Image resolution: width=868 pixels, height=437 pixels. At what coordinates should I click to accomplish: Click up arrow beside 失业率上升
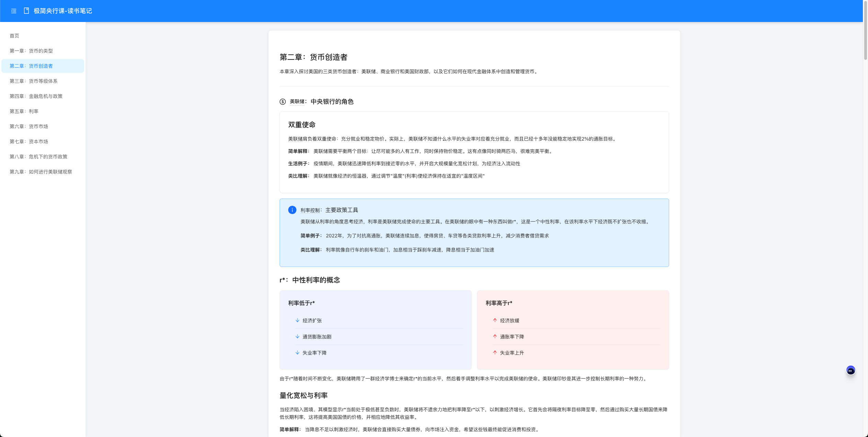click(x=495, y=353)
